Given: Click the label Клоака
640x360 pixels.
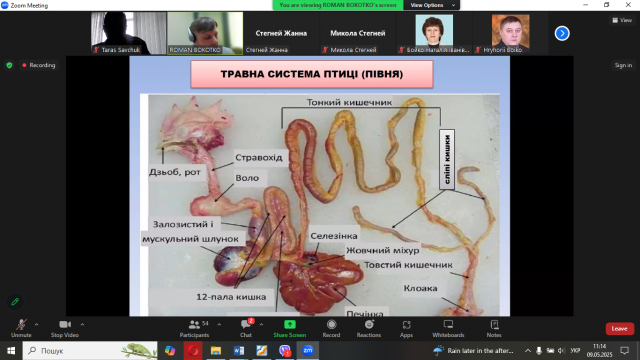Looking at the screenshot, I should click(420, 289).
